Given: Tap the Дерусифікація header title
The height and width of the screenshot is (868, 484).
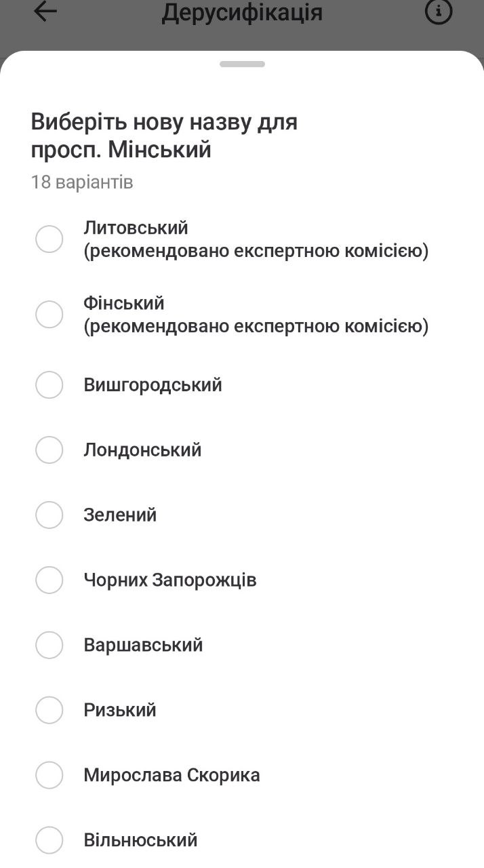Looking at the screenshot, I should (242, 12).
